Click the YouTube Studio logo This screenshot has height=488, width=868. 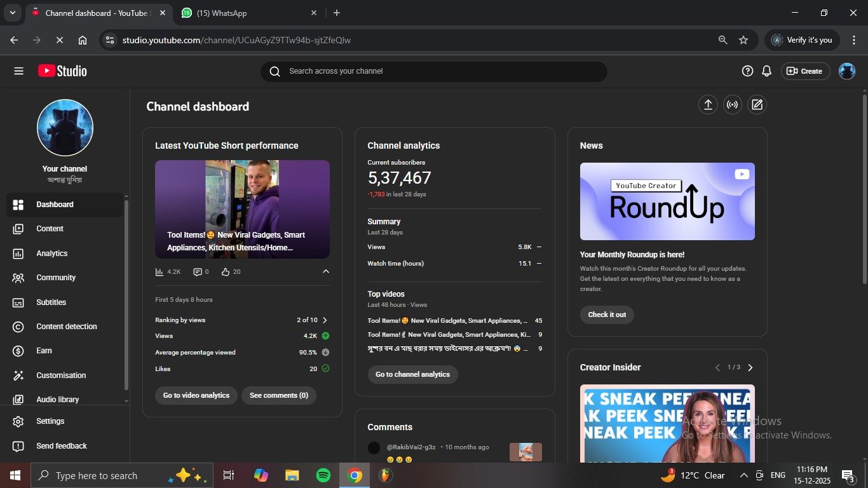[62, 71]
